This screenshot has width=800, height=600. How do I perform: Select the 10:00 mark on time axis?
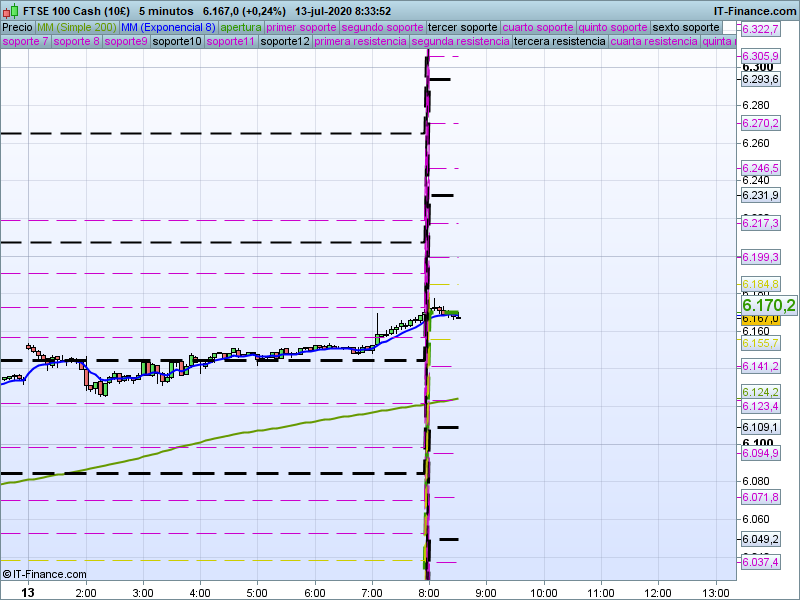pos(544,592)
